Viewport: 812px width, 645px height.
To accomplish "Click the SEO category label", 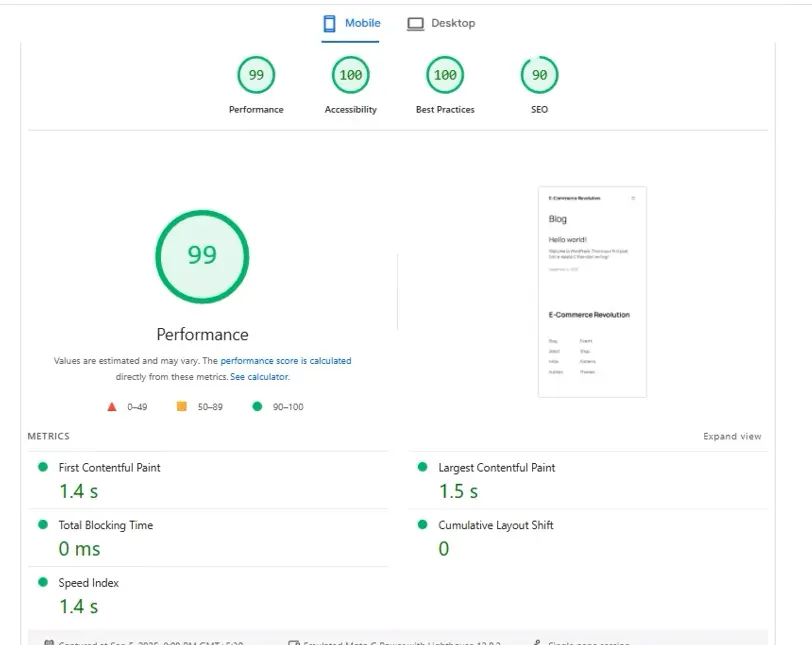I will (539, 110).
